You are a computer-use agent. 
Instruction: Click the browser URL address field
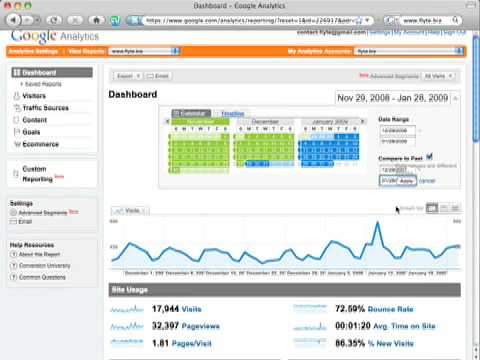[249, 20]
